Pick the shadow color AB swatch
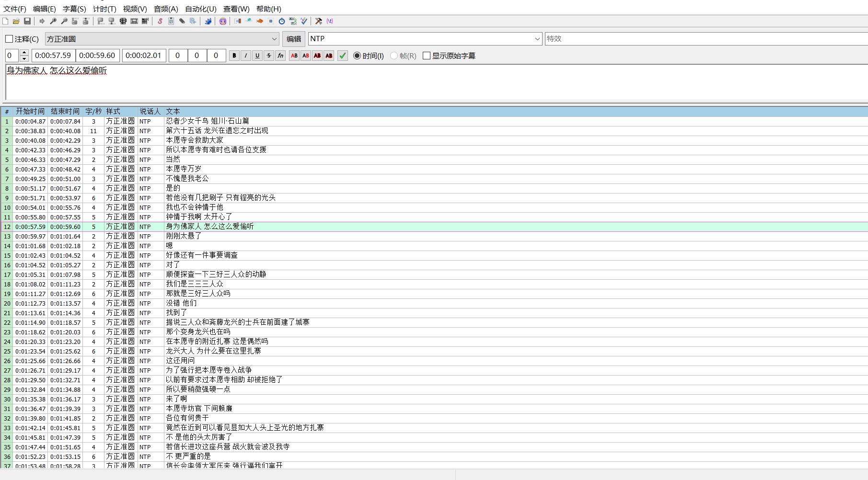Image resolution: width=868 pixels, height=480 pixels. click(x=329, y=56)
